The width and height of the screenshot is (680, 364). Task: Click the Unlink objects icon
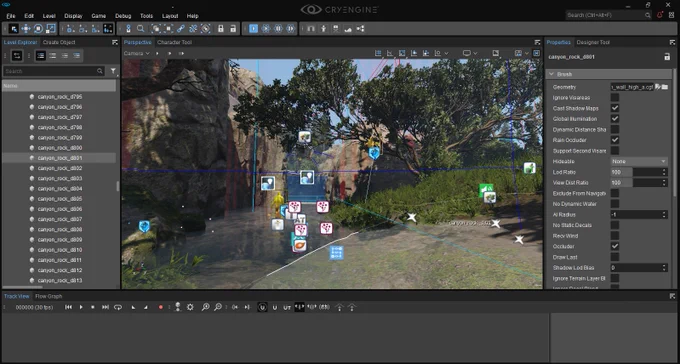tap(193, 29)
